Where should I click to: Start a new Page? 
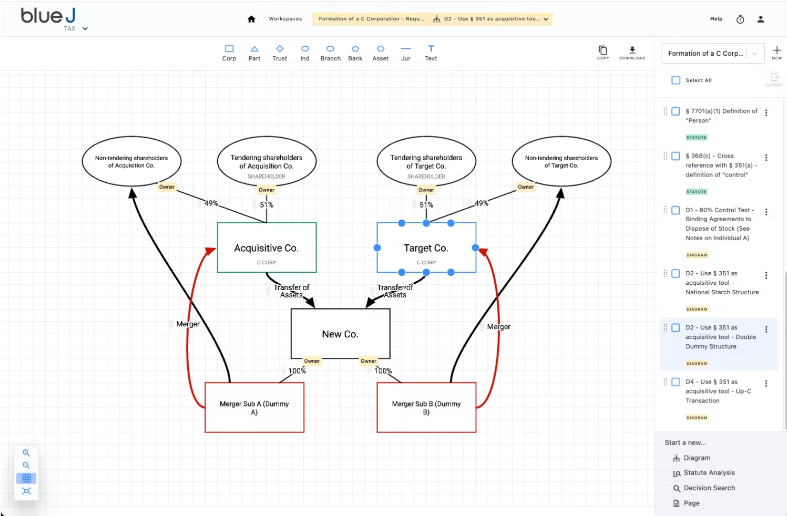coord(686,503)
